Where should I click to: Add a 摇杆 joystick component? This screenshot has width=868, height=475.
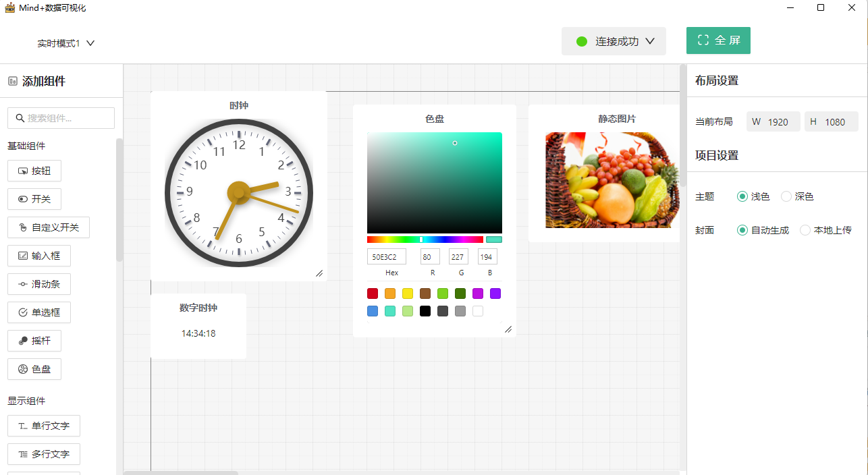coord(34,341)
